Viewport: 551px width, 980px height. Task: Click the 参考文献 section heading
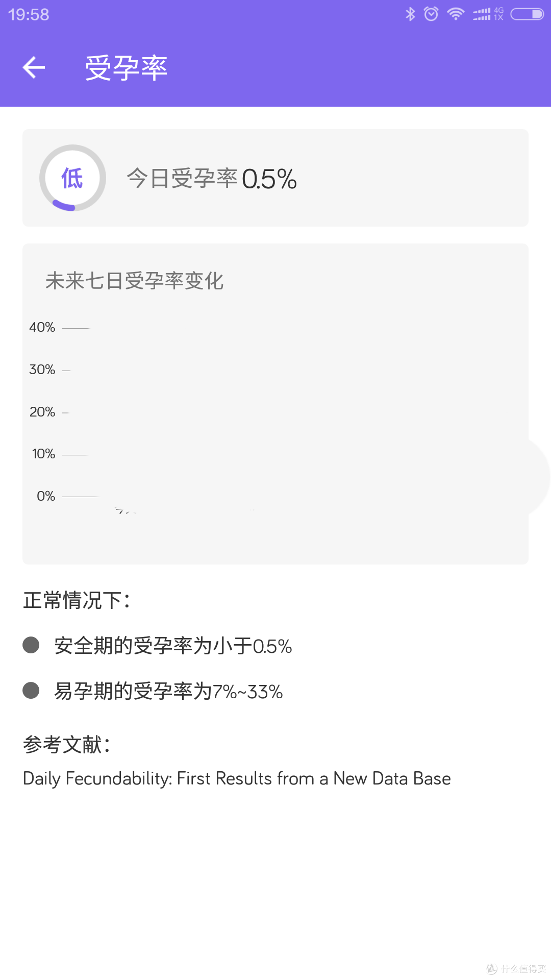67,744
